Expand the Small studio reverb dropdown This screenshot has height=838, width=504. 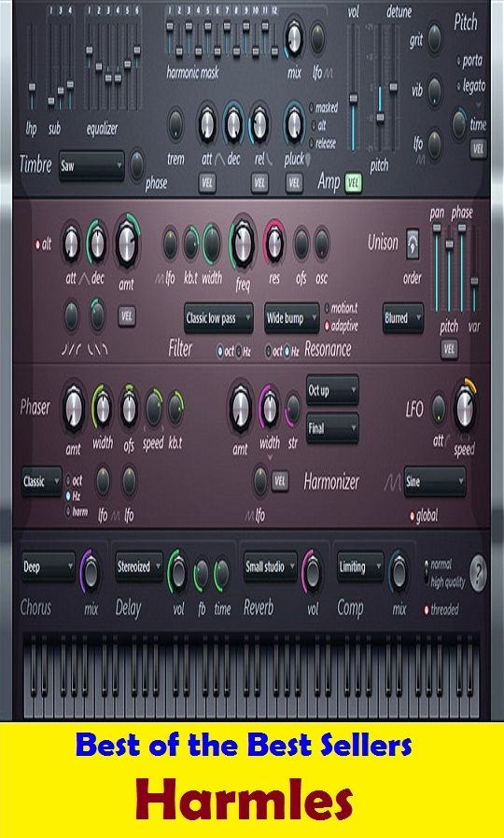(270, 567)
